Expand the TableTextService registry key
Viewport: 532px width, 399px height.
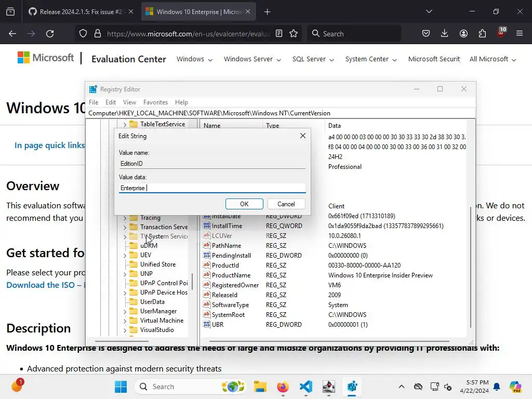(125, 125)
